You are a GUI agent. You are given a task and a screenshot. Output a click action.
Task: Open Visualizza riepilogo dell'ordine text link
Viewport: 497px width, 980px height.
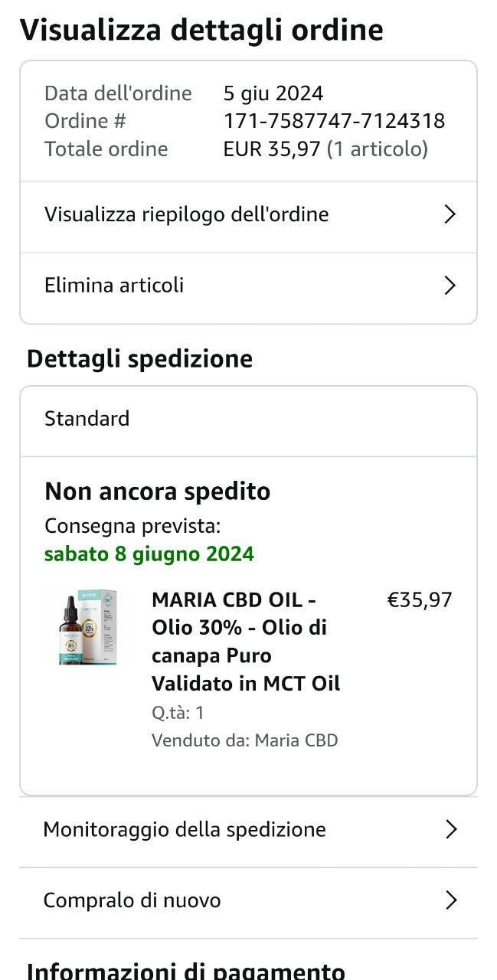(x=187, y=215)
